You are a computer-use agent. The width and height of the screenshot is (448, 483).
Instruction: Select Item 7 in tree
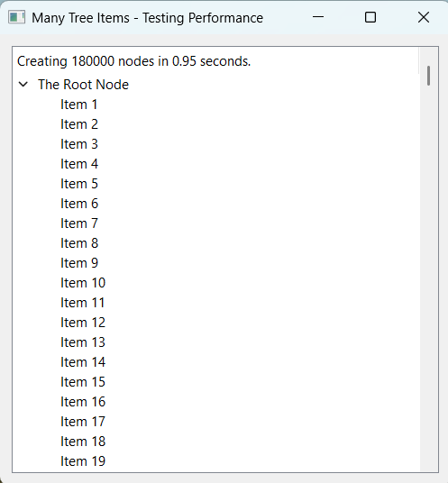point(79,223)
